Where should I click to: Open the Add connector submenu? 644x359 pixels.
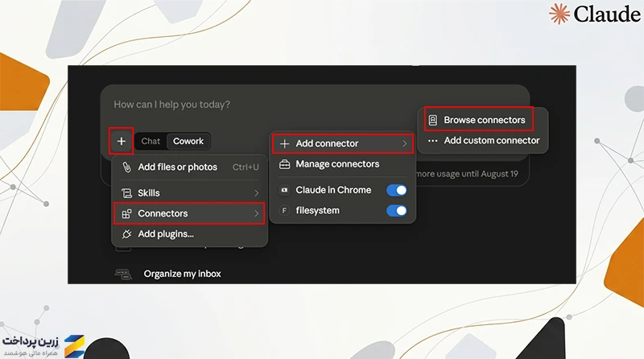(343, 144)
